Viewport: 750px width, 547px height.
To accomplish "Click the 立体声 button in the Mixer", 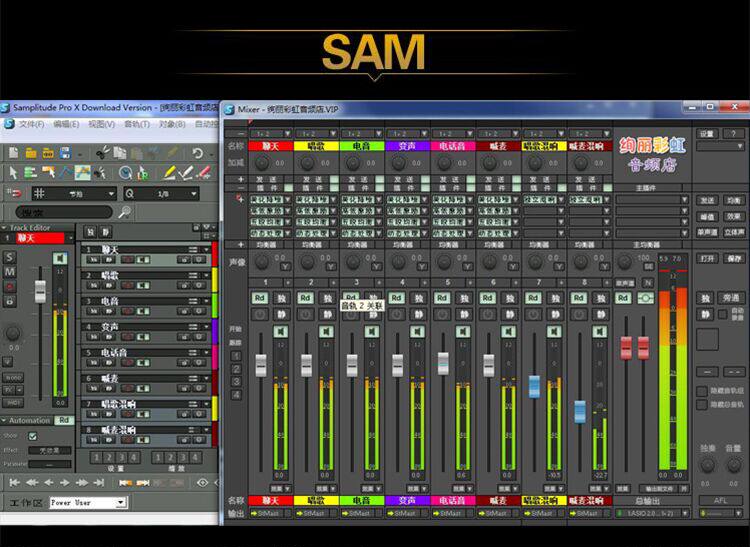I will (x=733, y=232).
